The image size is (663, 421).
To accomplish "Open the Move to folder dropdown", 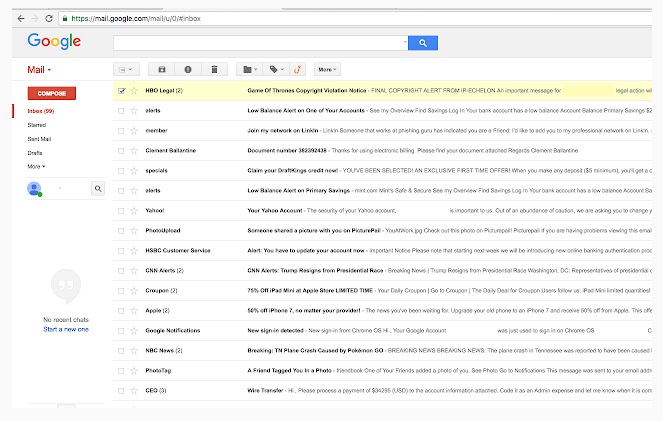I will coord(250,69).
